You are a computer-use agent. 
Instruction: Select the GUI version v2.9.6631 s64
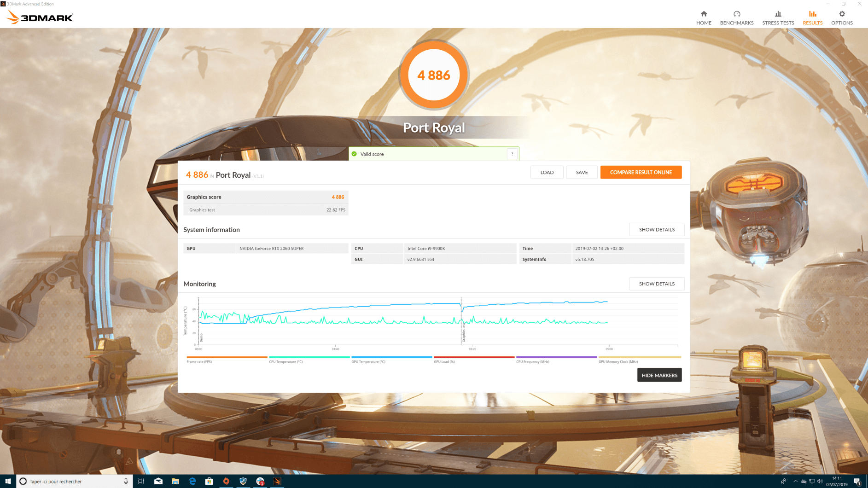coord(420,260)
